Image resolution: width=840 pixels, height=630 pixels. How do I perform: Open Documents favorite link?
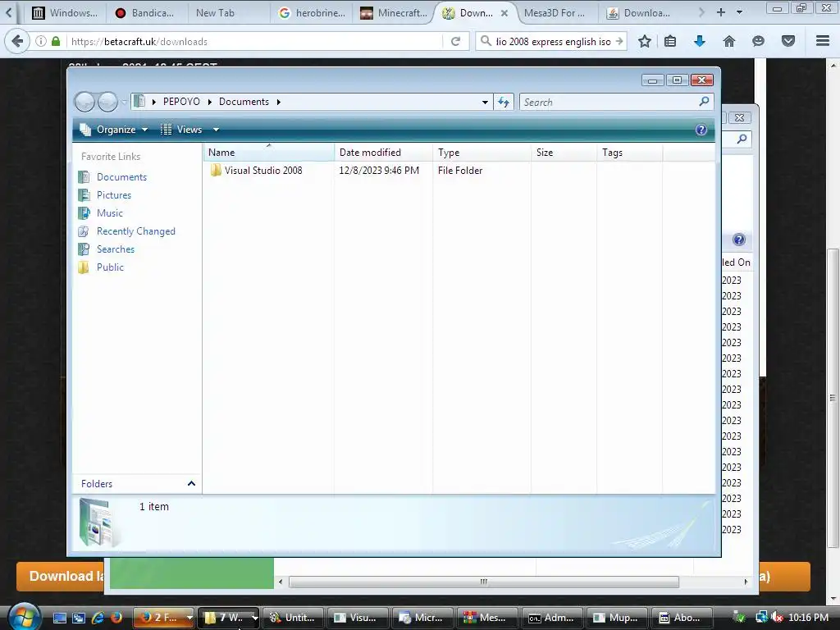[x=121, y=177]
